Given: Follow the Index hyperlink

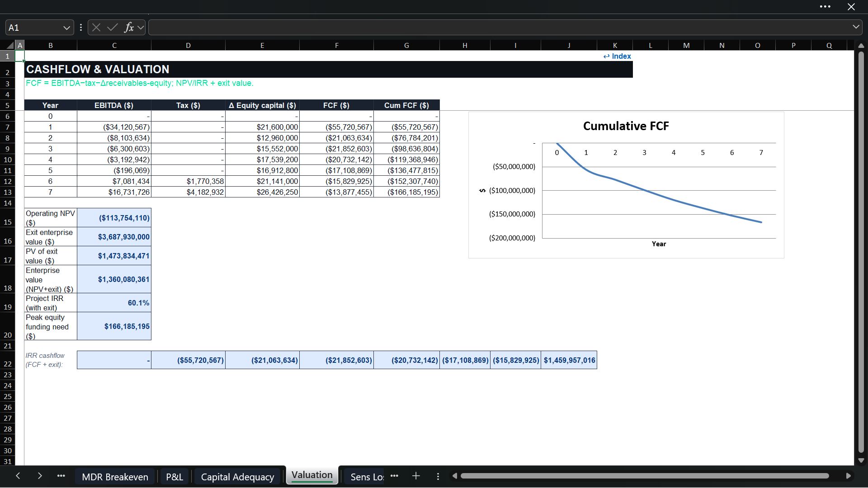Looking at the screenshot, I should tap(617, 56).
